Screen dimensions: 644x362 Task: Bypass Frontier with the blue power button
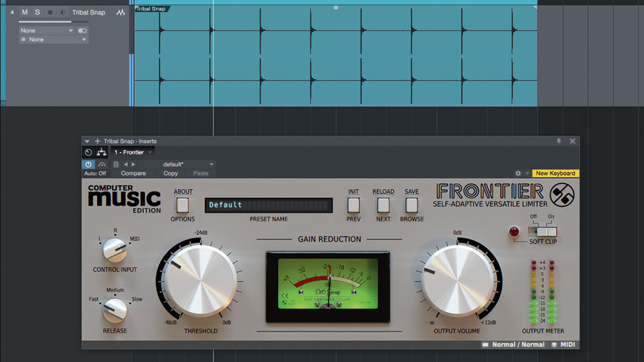pyautogui.click(x=89, y=164)
